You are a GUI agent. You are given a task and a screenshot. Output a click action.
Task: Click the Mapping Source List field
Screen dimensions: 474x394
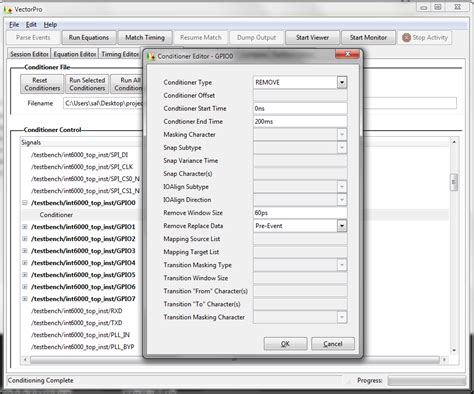pyautogui.click(x=300, y=239)
